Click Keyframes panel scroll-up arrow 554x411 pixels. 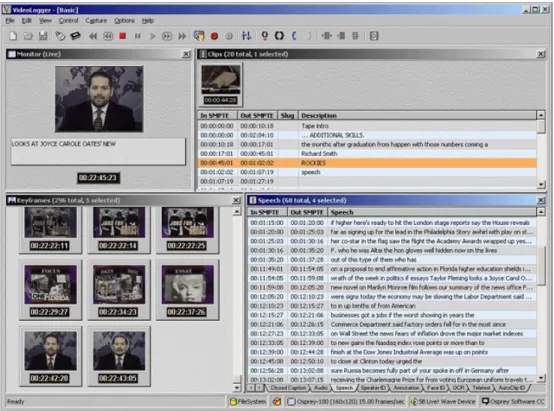237,212
